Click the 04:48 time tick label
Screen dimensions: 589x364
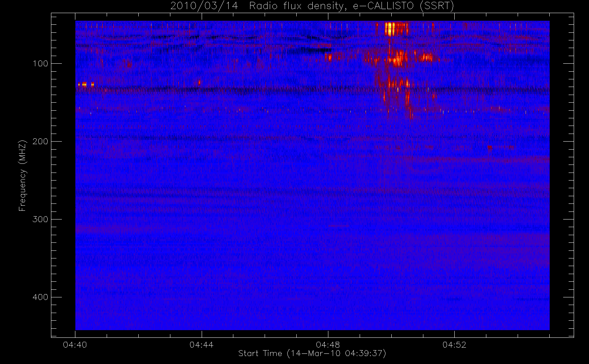coord(328,345)
